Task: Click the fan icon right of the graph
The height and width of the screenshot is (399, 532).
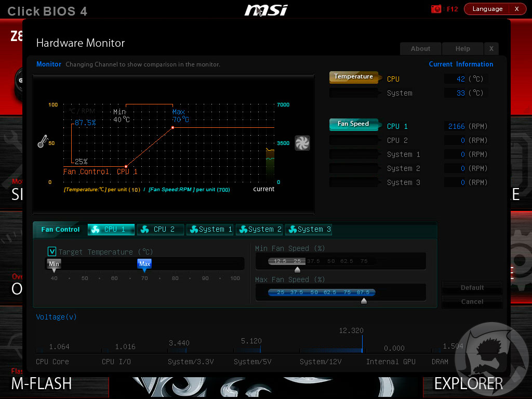Action: click(x=302, y=143)
